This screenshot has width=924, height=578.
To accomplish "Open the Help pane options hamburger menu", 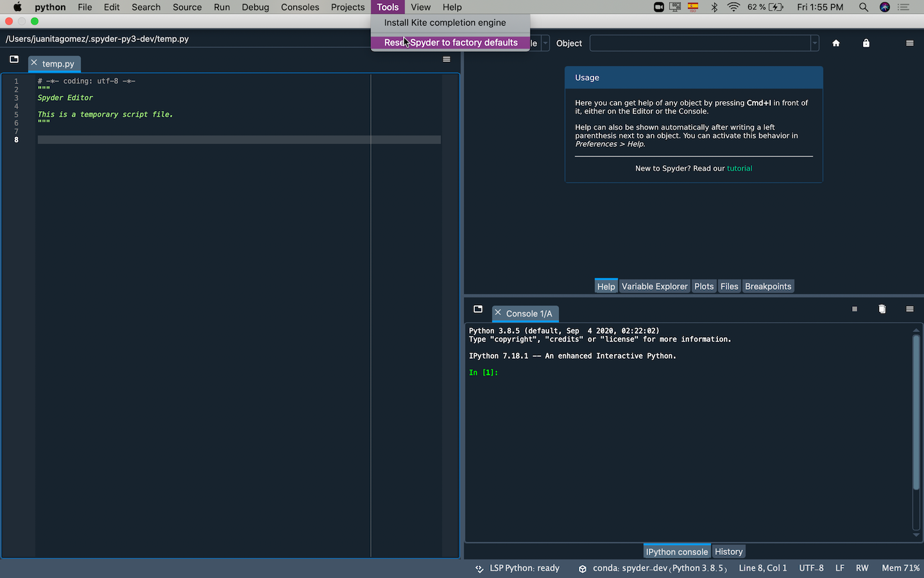I will (x=909, y=43).
